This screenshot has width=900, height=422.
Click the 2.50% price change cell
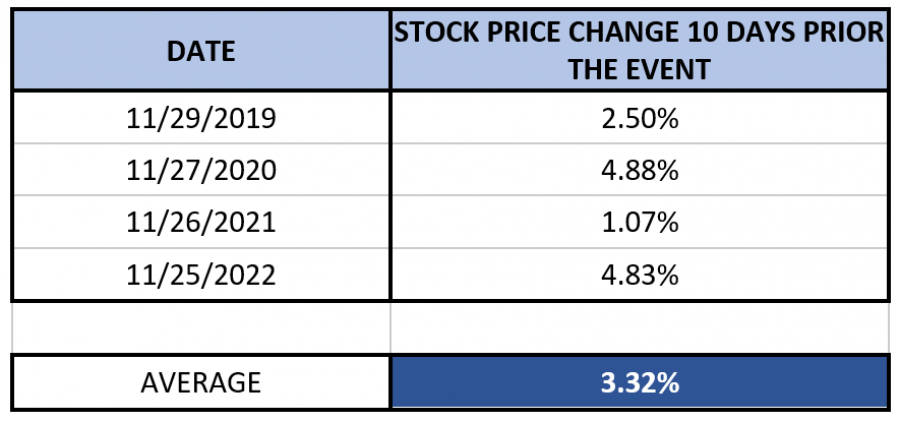639,118
